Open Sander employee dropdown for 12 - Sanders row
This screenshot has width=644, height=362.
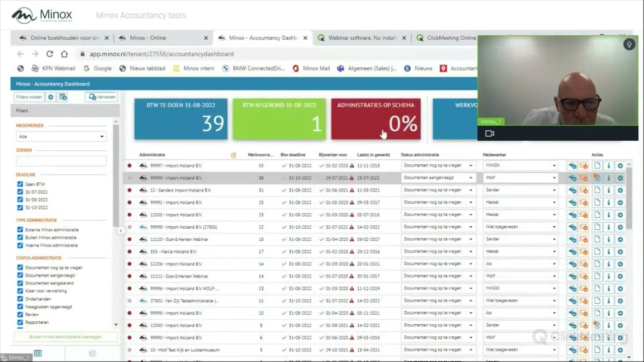[521, 190]
